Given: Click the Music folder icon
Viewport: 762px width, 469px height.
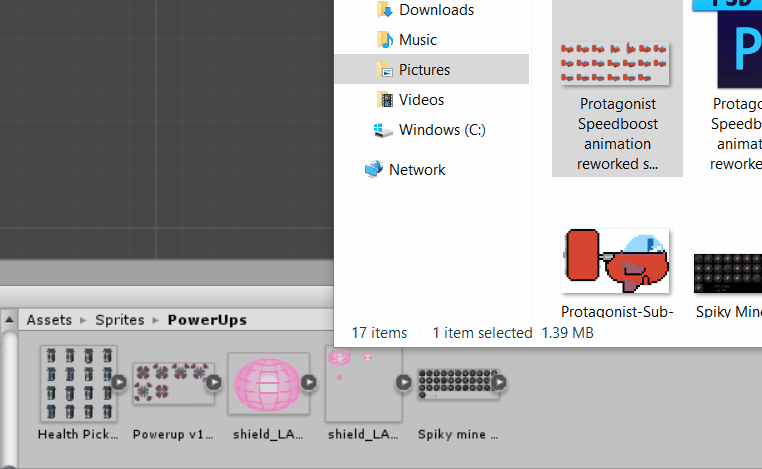Looking at the screenshot, I should [384, 40].
